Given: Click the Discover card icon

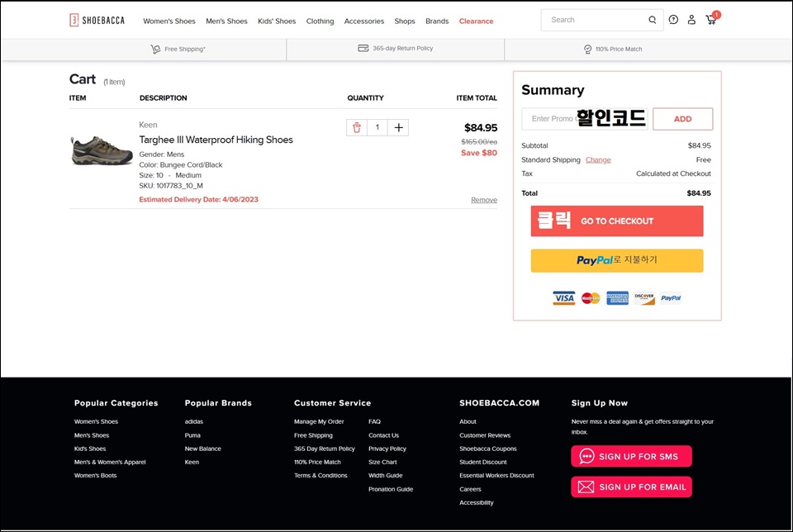Looking at the screenshot, I should pos(644,298).
